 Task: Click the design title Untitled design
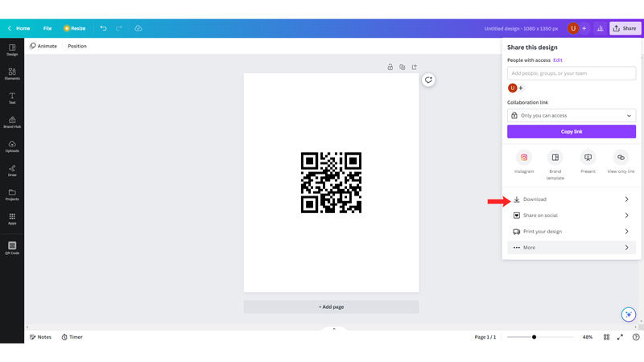click(x=521, y=28)
